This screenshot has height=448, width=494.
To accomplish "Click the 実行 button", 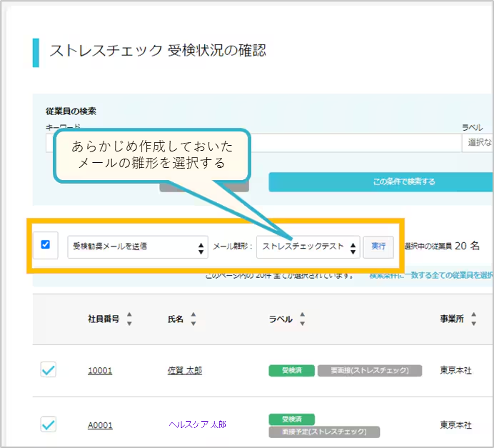I will (x=378, y=247).
